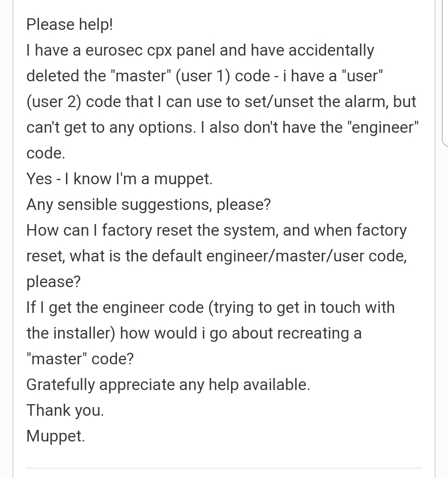
Task: Click the "Muppet." signature at the bottom
Action: coord(56,436)
